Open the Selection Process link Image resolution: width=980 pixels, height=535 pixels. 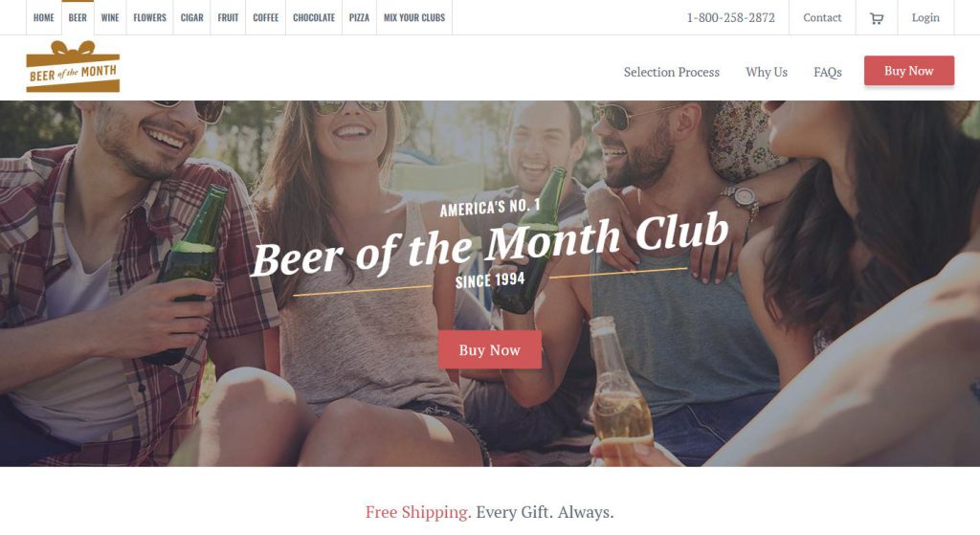tap(671, 72)
